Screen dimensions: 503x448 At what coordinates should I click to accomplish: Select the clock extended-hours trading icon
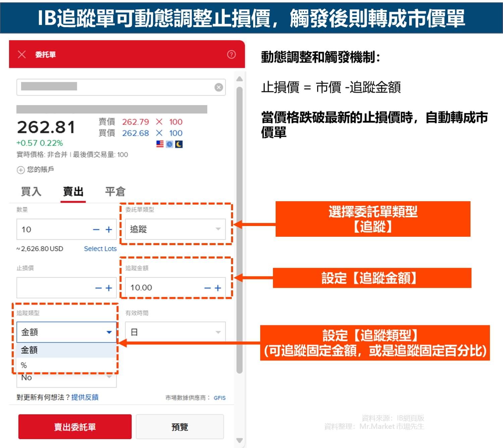click(x=169, y=144)
